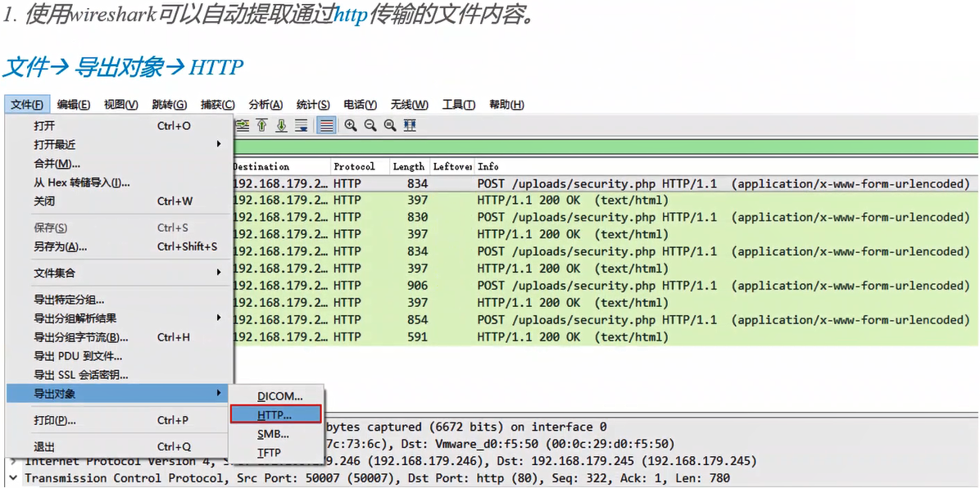Click the Protocol column header

pyautogui.click(x=360, y=167)
